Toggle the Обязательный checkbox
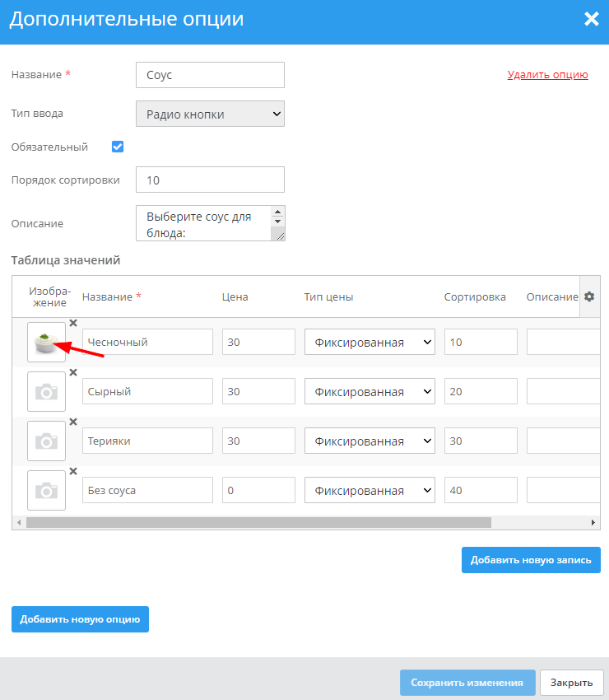This screenshot has height=700, width=609. 118,147
